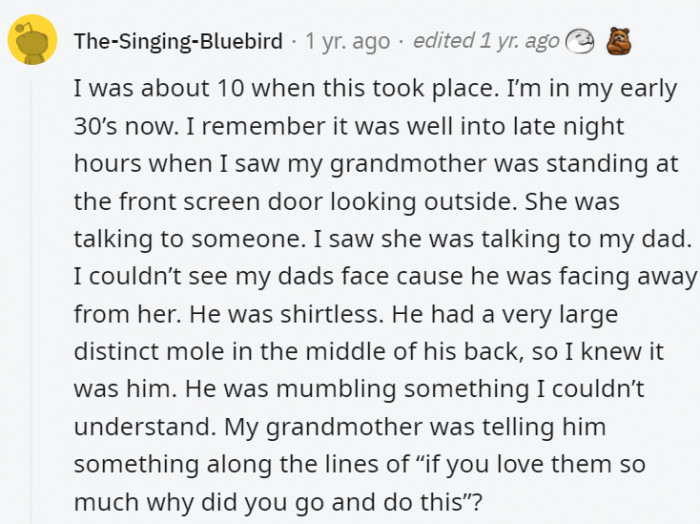This screenshot has height=524, width=700.
Task: Click the white round face award icon
Action: 579,42
